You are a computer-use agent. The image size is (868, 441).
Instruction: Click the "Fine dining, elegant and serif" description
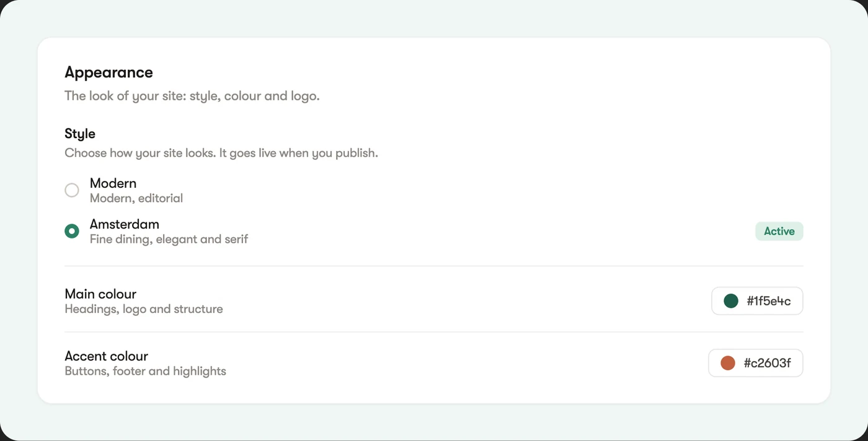(x=169, y=239)
